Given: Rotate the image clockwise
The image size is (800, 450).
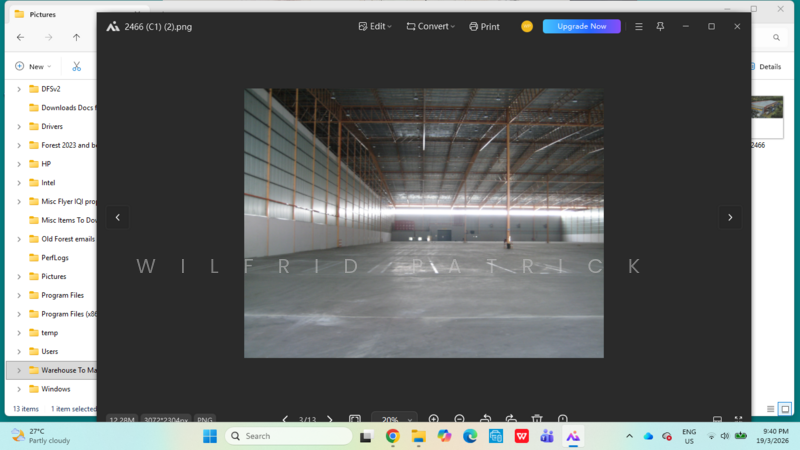Looking at the screenshot, I should pyautogui.click(x=511, y=420).
